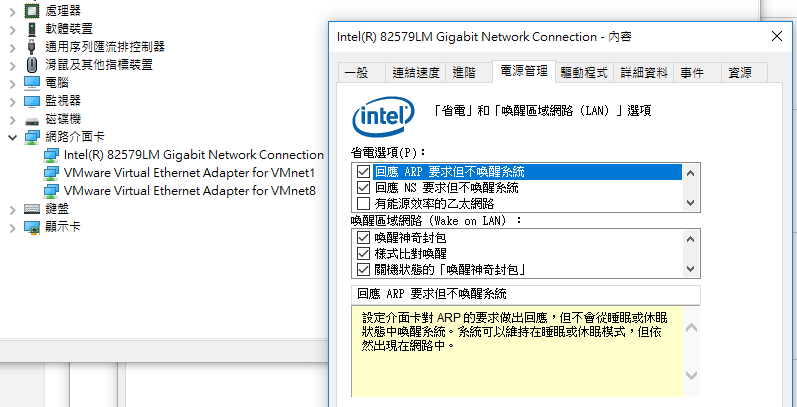Select the 鍵盤 keyboard icon
The height and width of the screenshot is (407, 797).
point(32,209)
